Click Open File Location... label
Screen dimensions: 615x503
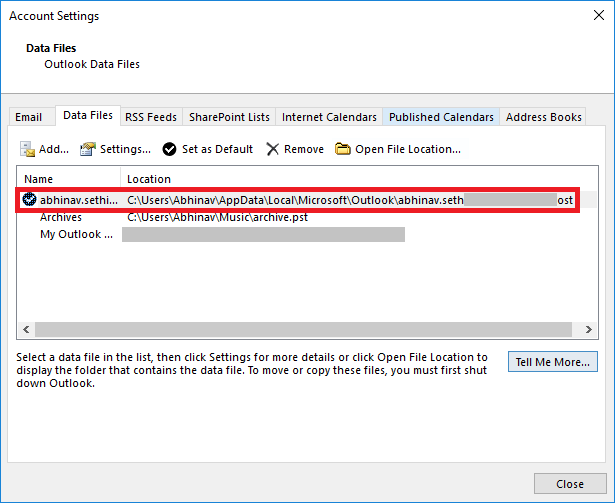pos(408,149)
